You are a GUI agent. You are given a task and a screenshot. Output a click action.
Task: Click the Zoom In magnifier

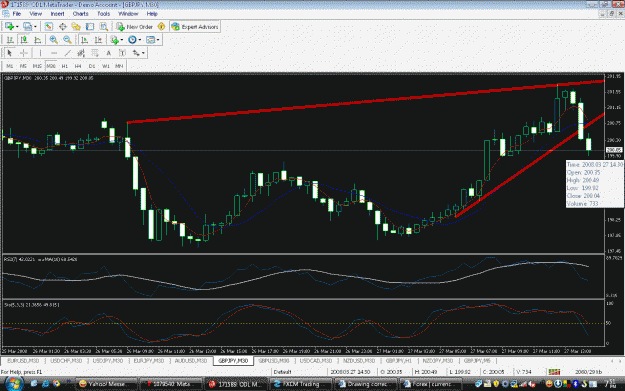pyautogui.click(x=53, y=40)
